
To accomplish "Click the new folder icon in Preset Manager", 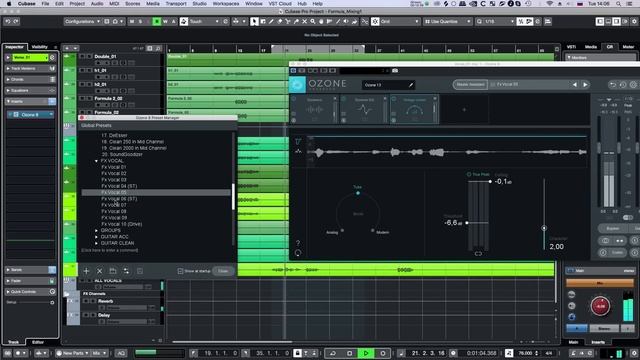I will [x=113, y=271].
